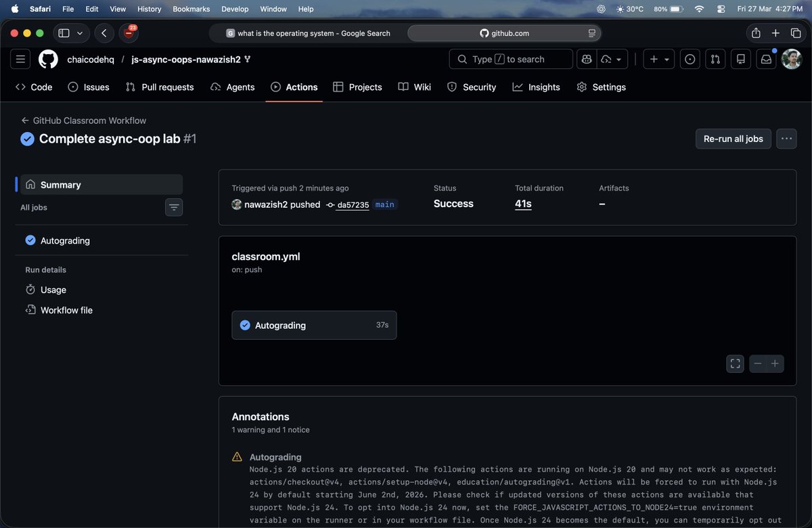Screen dimensions: 812x528
Task: Open the three-dot workflow run options menu
Action: (x=786, y=139)
